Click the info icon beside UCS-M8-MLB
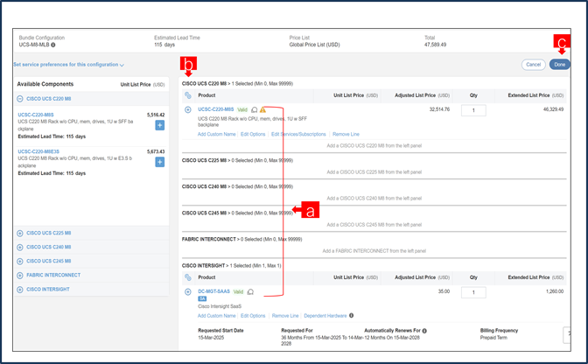Screen dimensions: 588x364 click(52, 45)
